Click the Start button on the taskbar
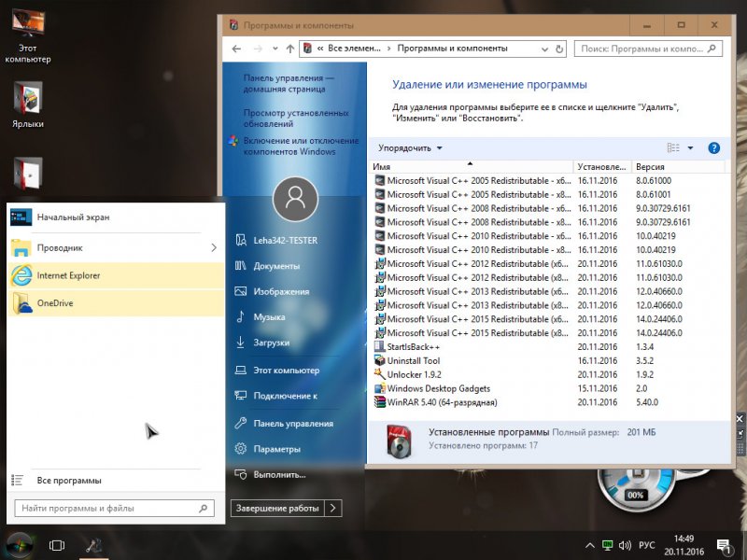This screenshot has height=560, width=747. [x=20, y=545]
